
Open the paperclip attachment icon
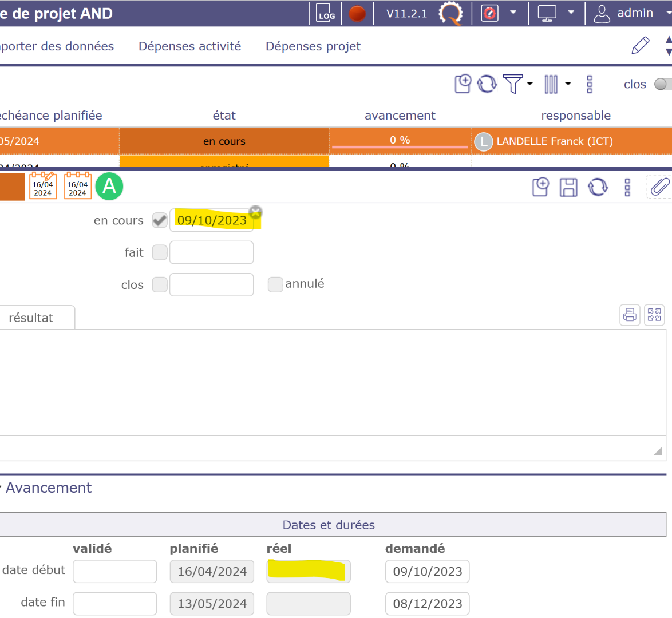[659, 187]
